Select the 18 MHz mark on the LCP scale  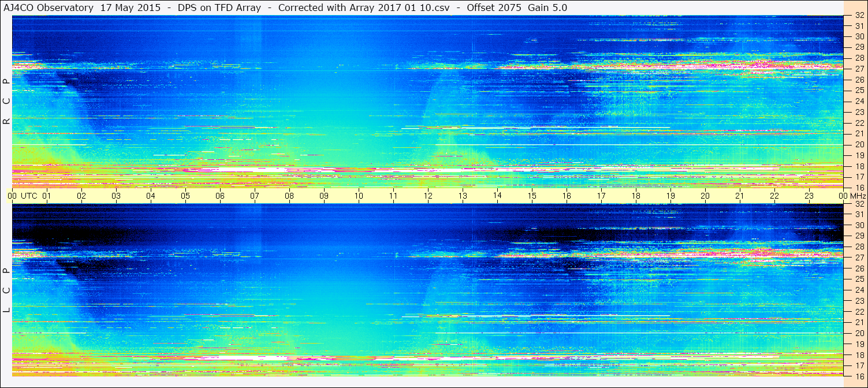[859, 355]
